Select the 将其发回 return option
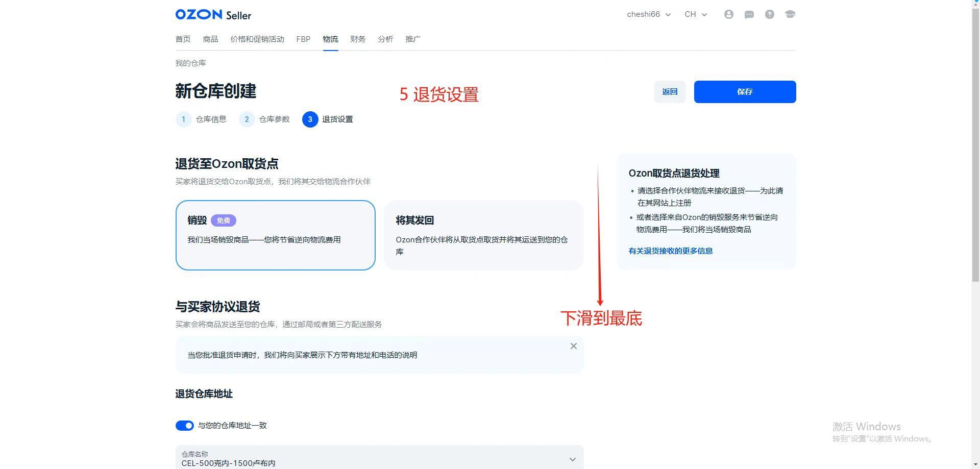 (483, 235)
